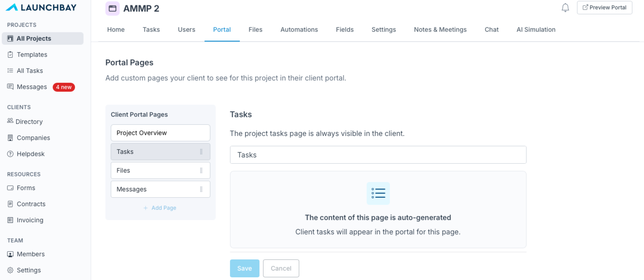The height and width of the screenshot is (280, 644).
Task: Open the Notes & Meetings tab
Action: coord(440,30)
